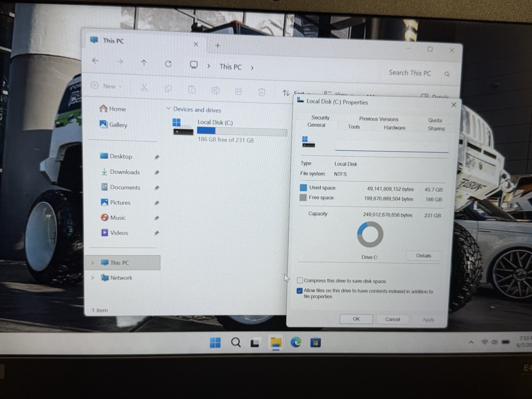Screen dimensions: 532x399
Task: Unpin Desktop via its pin icon
Action: click(x=157, y=157)
